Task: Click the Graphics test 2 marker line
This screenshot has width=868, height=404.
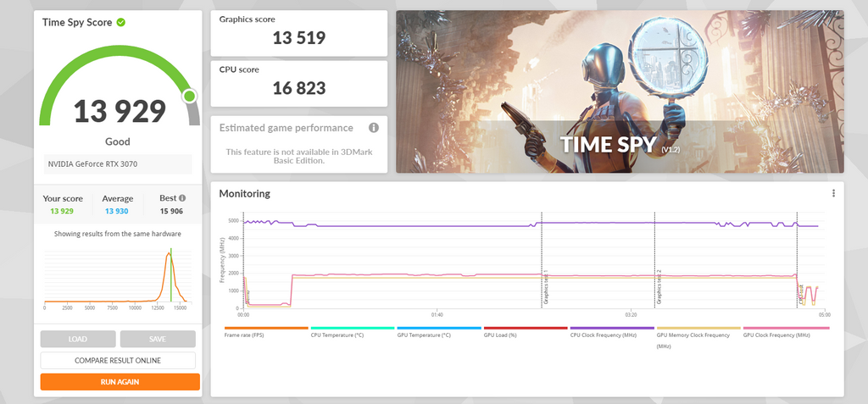Action: (x=655, y=260)
